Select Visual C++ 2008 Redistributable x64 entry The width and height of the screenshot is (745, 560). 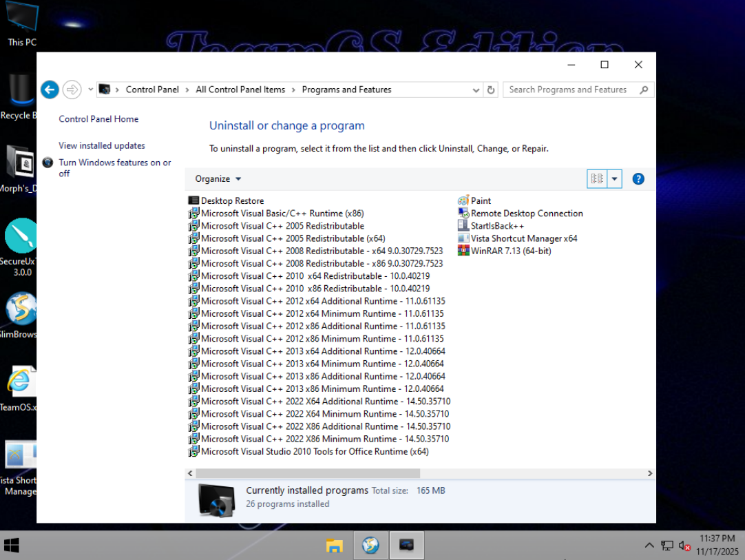pos(315,251)
